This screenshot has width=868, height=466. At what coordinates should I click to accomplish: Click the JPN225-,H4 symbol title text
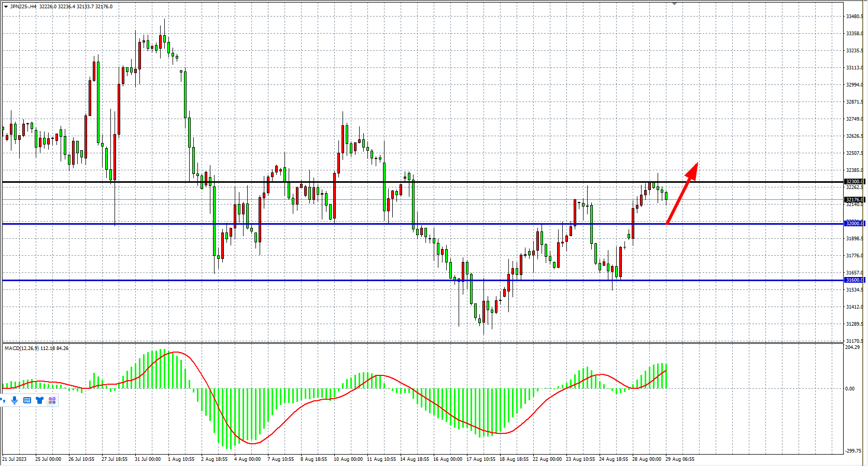[23, 7]
